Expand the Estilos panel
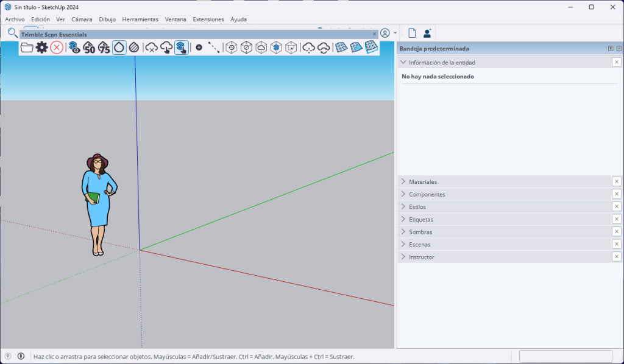This screenshot has height=364, width=624. (x=403, y=206)
